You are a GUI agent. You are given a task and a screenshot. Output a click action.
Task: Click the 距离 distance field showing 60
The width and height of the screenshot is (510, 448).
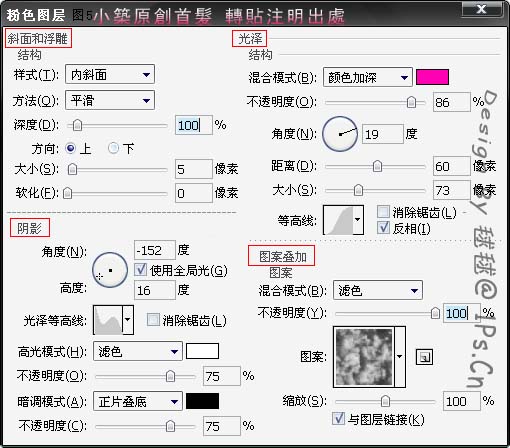click(452, 166)
